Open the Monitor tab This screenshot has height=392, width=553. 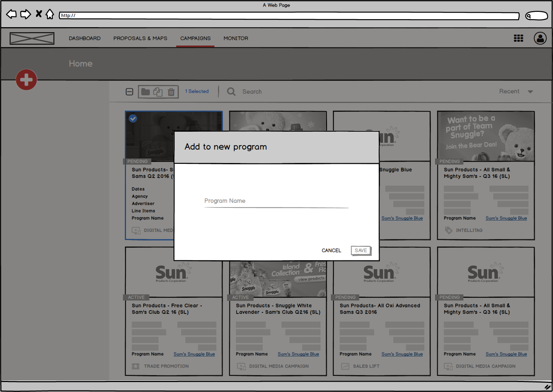tap(236, 38)
